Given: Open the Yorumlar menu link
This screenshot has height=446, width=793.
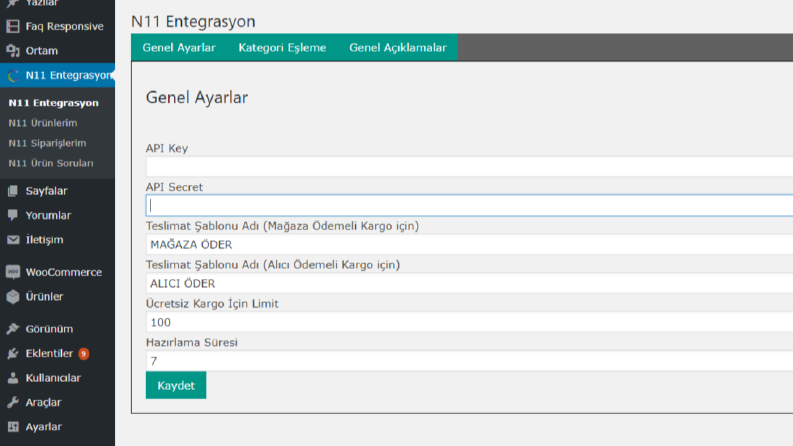Looking at the screenshot, I should pos(49,215).
